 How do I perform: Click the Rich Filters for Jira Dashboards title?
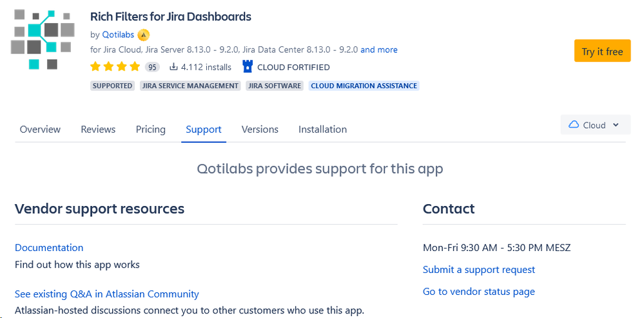point(170,17)
